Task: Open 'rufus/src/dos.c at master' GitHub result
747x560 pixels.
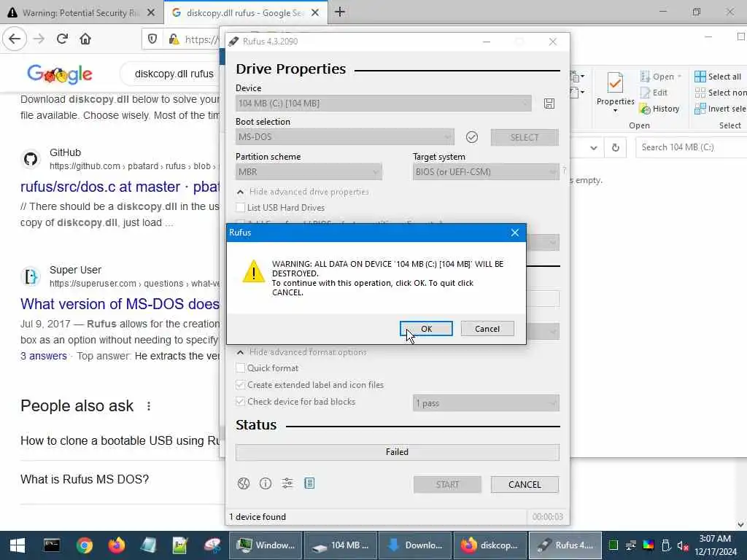Action: 120,187
